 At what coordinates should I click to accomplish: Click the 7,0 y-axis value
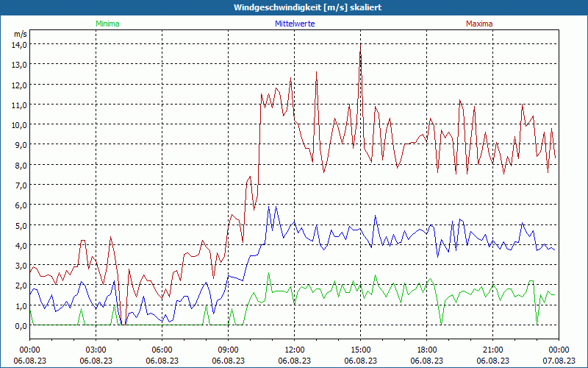(22, 185)
